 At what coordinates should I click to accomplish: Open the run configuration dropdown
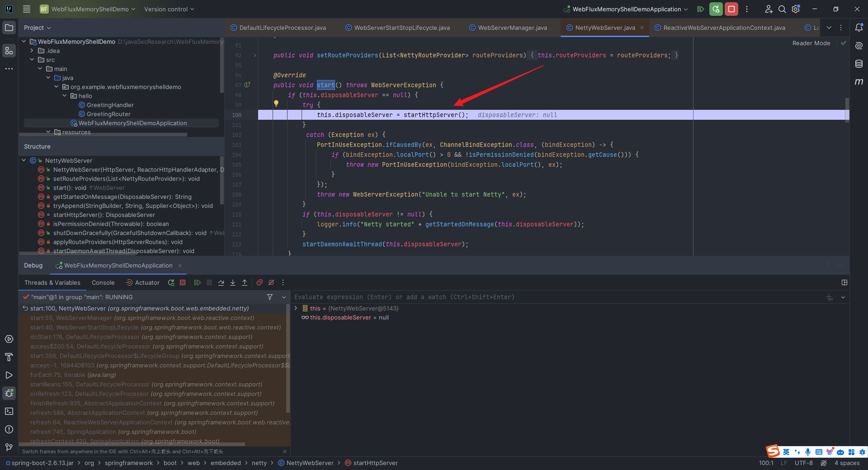[626, 9]
